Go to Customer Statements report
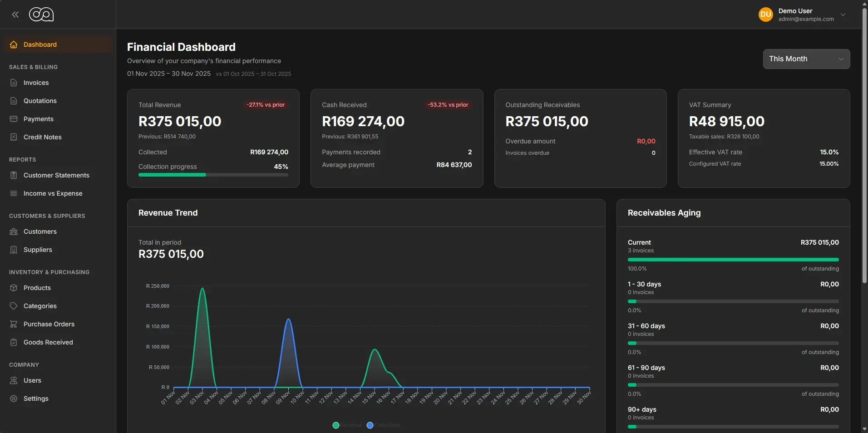 coord(56,175)
